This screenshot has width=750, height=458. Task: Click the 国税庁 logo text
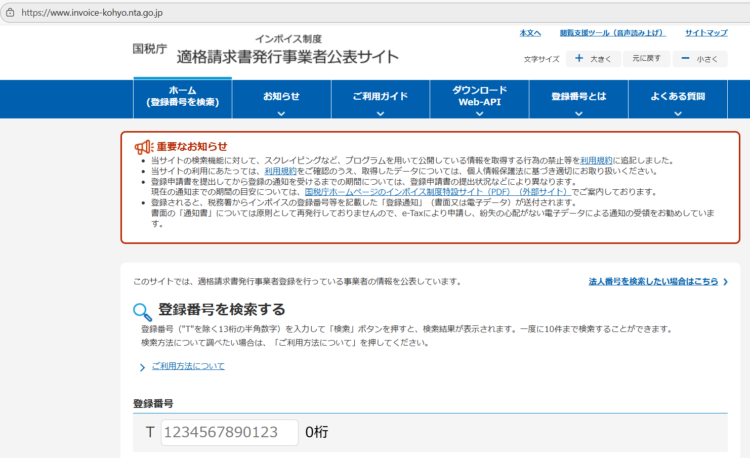coord(150,49)
